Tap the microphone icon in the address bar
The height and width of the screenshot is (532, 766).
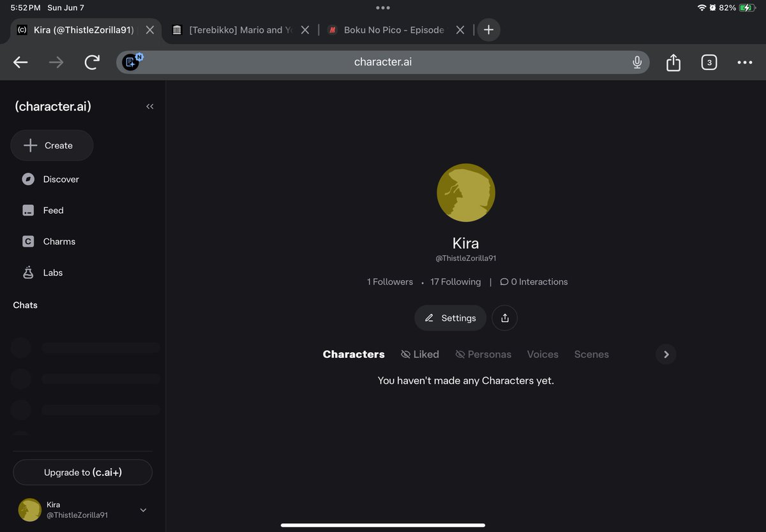[636, 62]
